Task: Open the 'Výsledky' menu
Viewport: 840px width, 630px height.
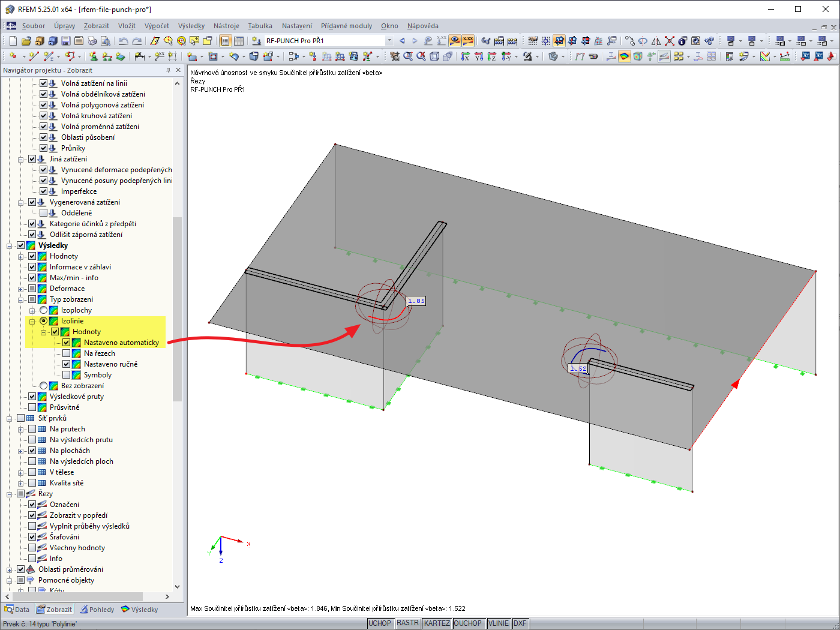Action: [191, 26]
